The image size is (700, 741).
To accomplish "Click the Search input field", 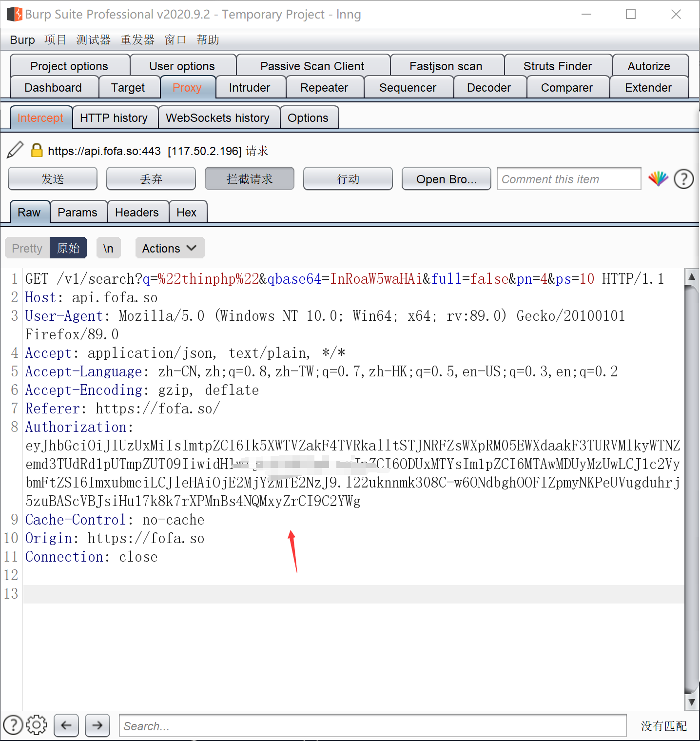I will tap(373, 725).
